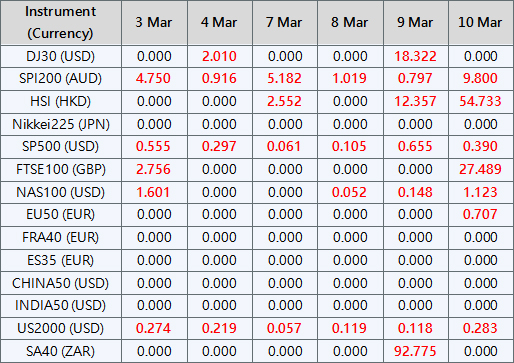This screenshot has height=363, width=514.
Task: Click the 7 Mar column header
Action: pos(284,23)
